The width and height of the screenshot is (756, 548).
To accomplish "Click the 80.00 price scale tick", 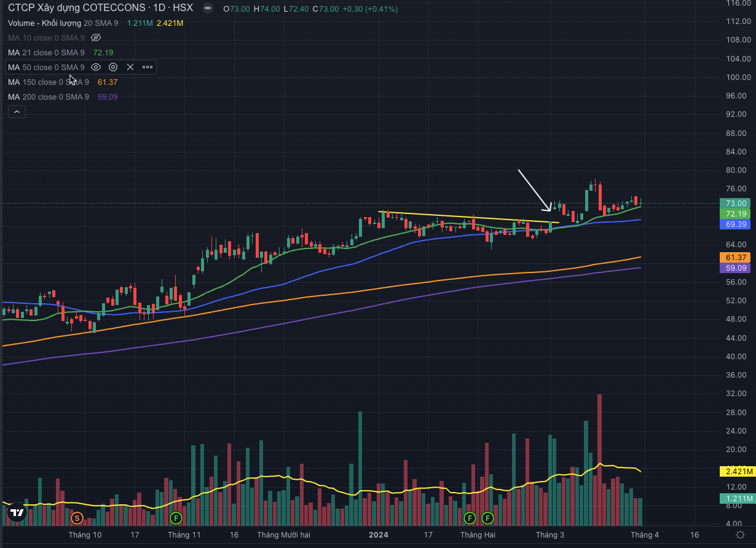I will (738, 170).
